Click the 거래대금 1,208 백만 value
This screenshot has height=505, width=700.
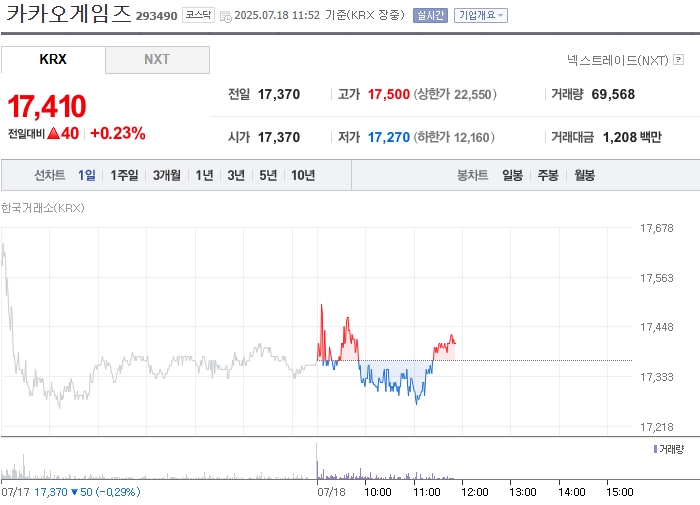point(632,137)
